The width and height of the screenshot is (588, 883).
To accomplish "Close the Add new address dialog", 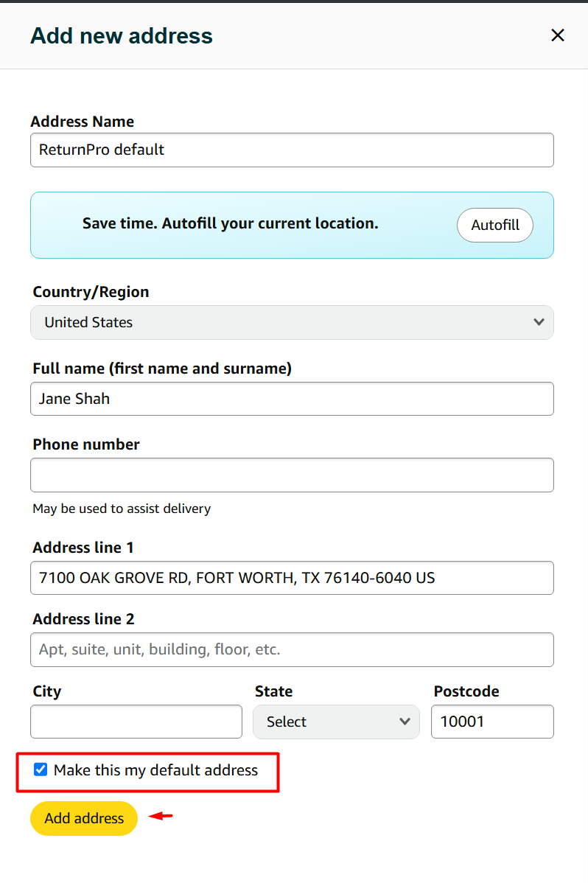I will tap(558, 35).
